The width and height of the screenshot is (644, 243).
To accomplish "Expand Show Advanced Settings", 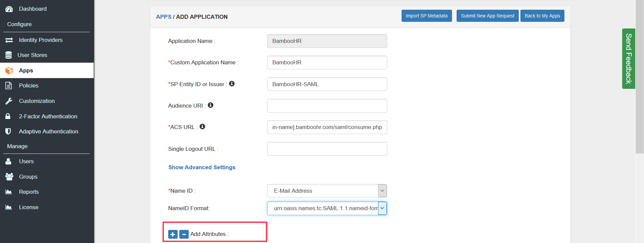I will [x=202, y=167].
